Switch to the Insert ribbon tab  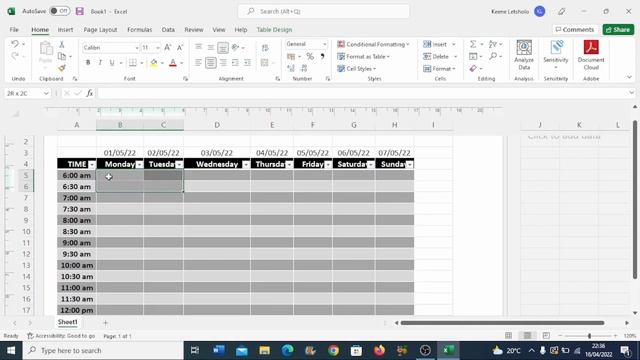click(x=65, y=30)
